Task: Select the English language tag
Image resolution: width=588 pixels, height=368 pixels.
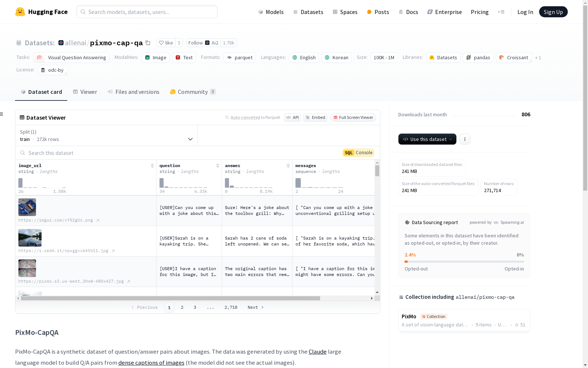Action: tap(304, 57)
